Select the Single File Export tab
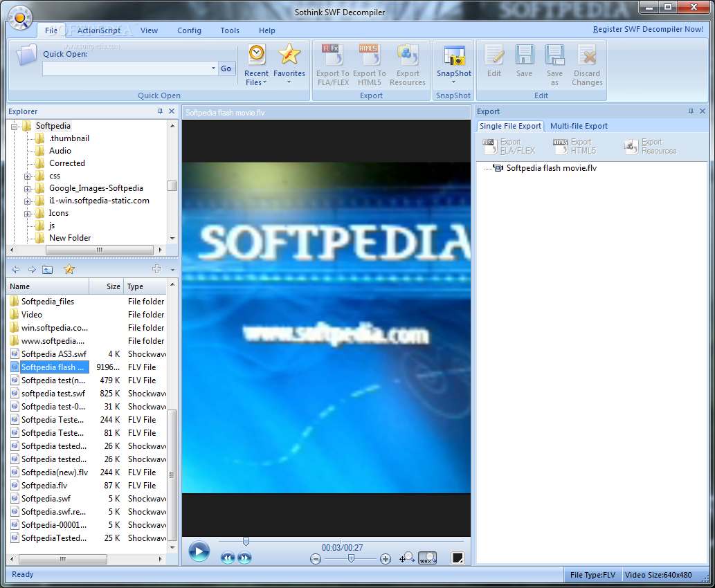Viewport: 715px width, 588px height. click(x=510, y=127)
